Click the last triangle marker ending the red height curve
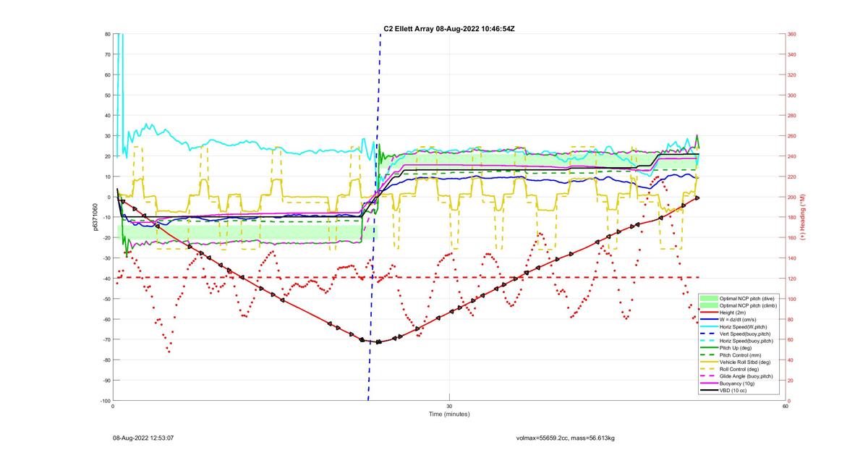The width and height of the screenshot is (868, 450). [x=697, y=198]
